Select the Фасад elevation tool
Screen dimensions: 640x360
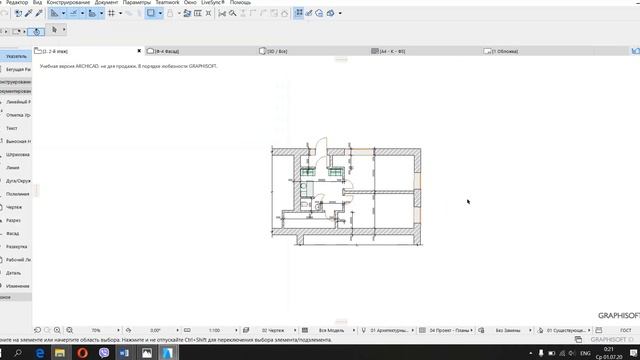click(13, 233)
